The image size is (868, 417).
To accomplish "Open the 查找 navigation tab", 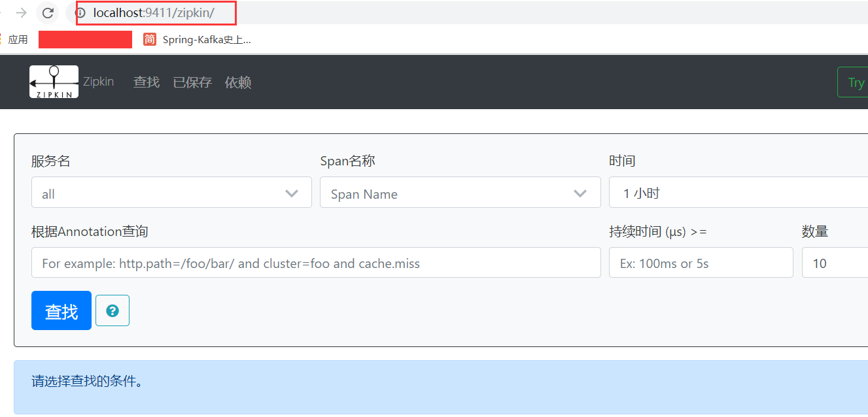I will [147, 82].
